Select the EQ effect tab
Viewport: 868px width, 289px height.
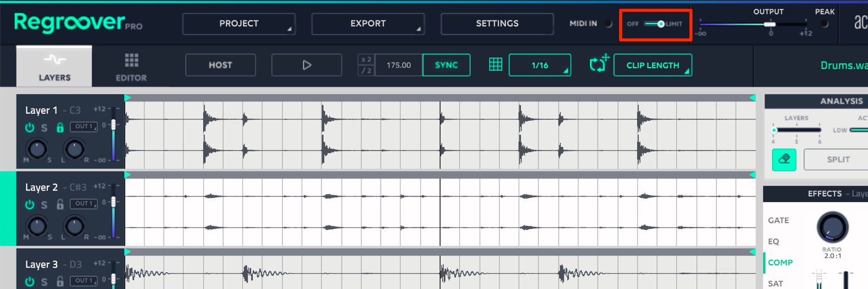[774, 242]
